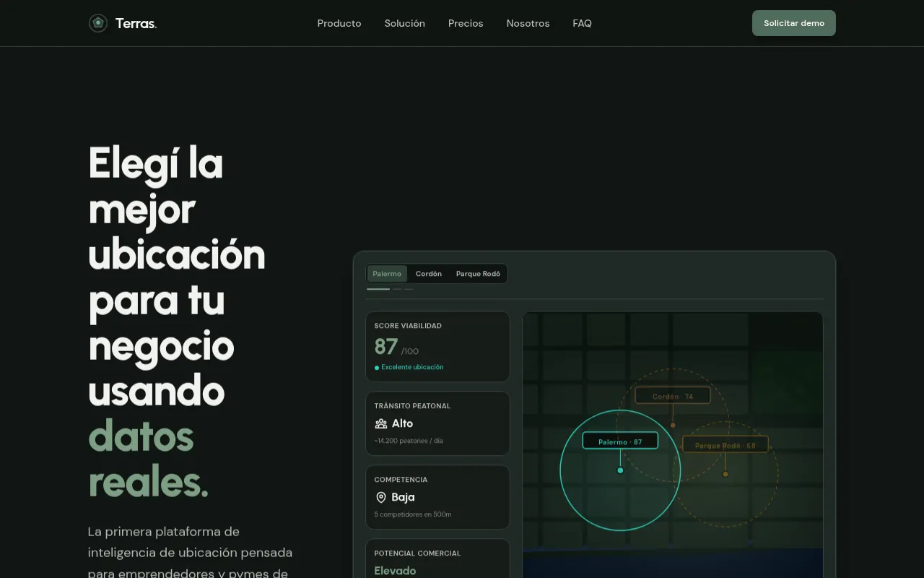Go to the Precios page
This screenshot has height=578, width=924.
pyautogui.click(x=466, y=23)
